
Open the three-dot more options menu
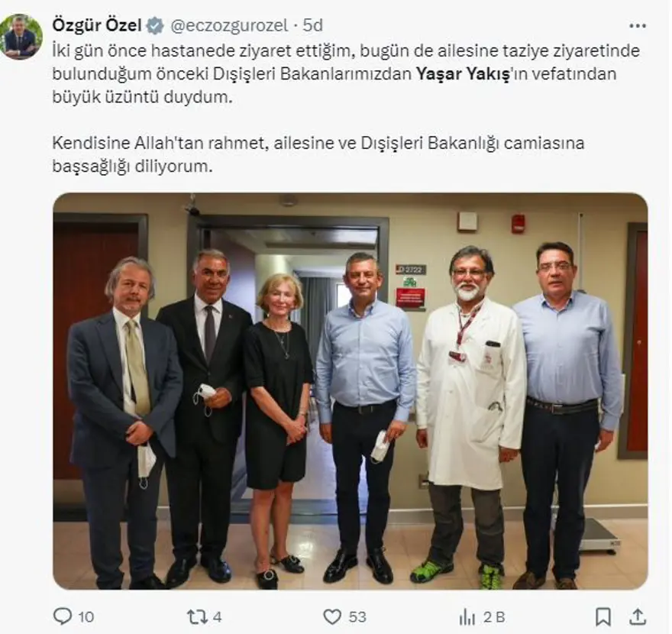tap(638, 26)
